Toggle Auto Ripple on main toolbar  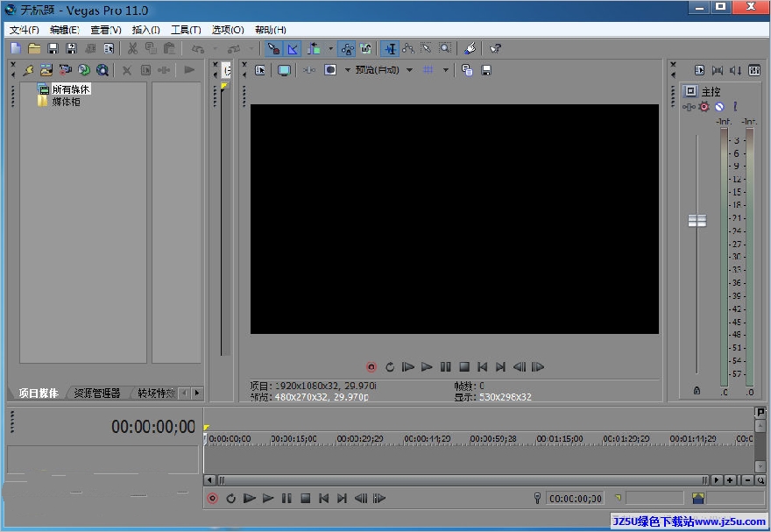point(314,48)
